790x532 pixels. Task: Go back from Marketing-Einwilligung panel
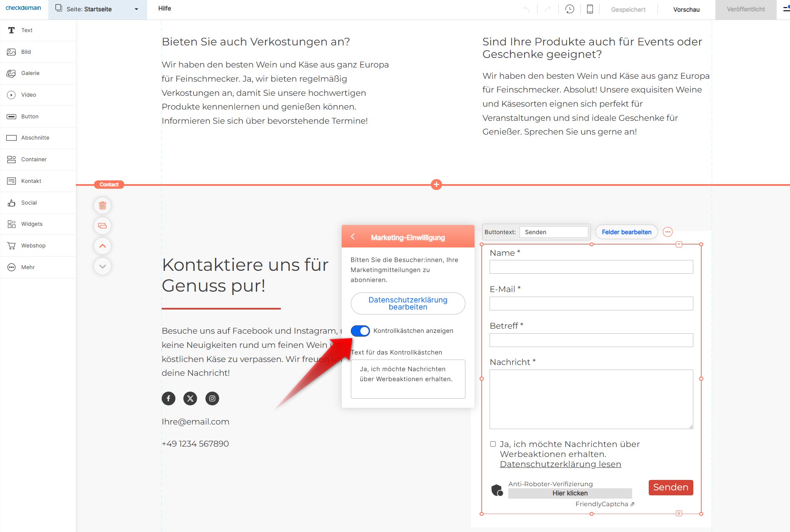tap(353, 237)
